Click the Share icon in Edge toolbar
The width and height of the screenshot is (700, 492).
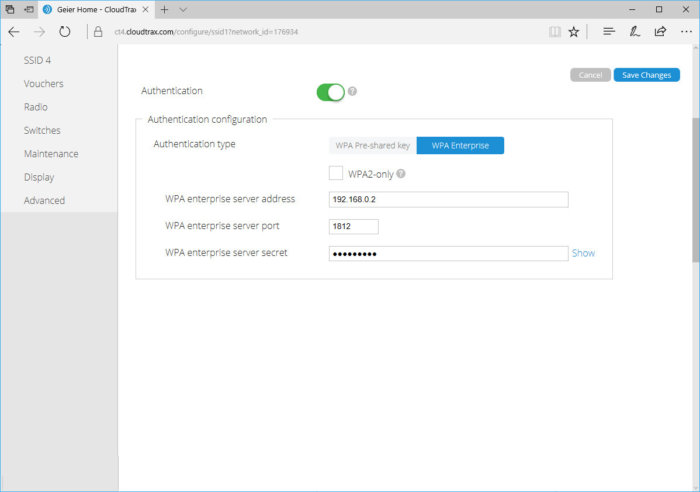[x=660, y=32]
